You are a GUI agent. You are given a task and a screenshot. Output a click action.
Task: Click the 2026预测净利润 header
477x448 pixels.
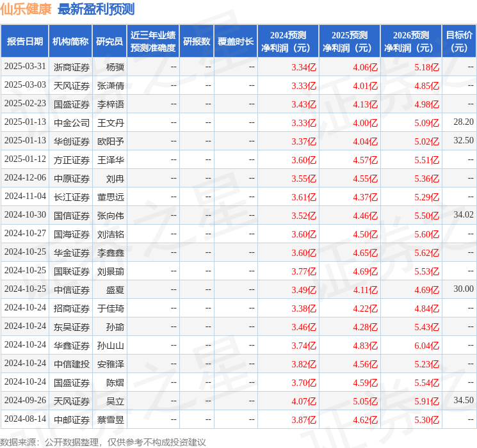(411, 42)
